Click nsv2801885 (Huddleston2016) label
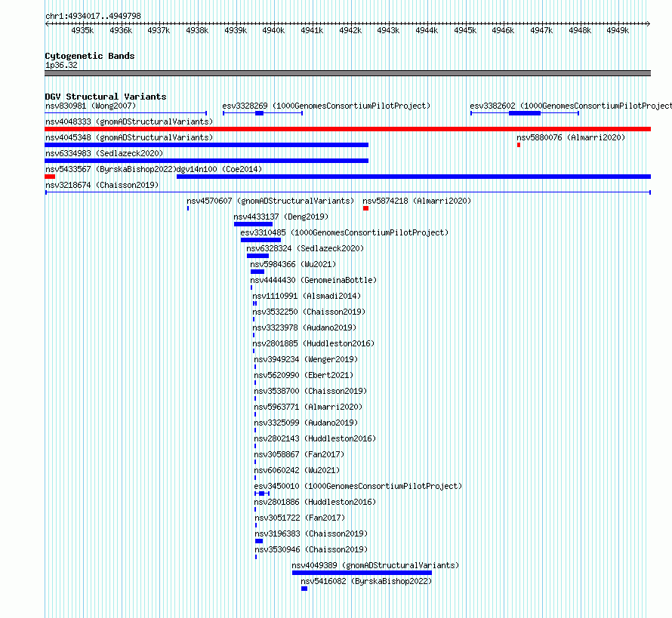This screenshot has width=672, height=618. (x=313, y=343)
